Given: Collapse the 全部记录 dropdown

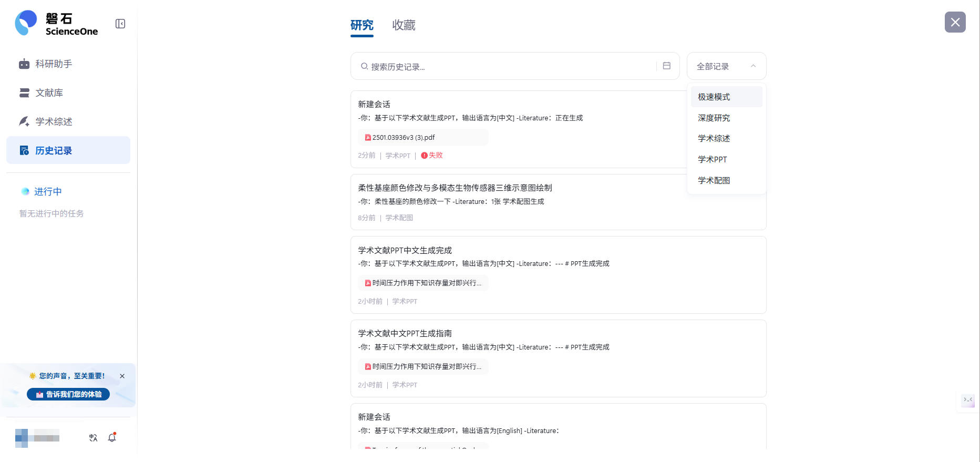Looking at the screenshot, I should pos(726,66).
